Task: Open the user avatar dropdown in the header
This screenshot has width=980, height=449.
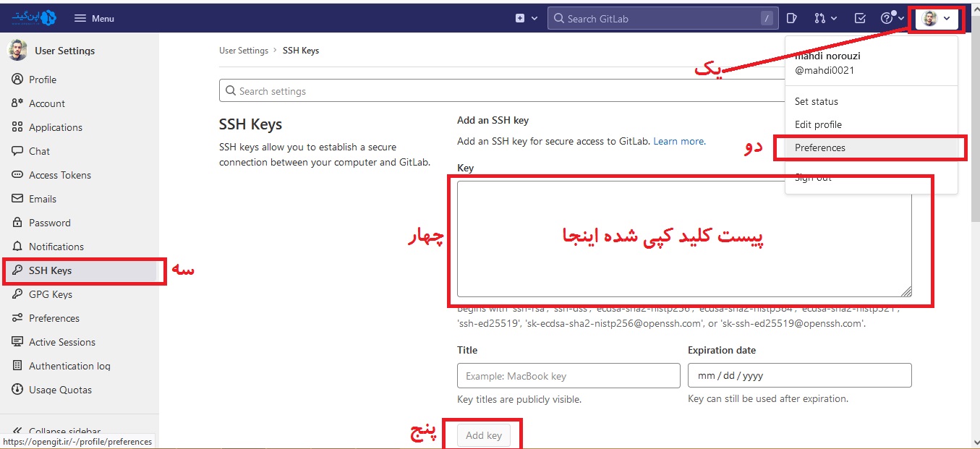Action: click(x=937, y=19)
